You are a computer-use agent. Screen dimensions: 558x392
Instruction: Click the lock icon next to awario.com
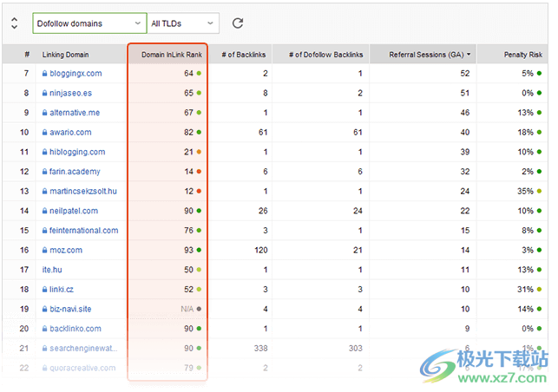44,132
